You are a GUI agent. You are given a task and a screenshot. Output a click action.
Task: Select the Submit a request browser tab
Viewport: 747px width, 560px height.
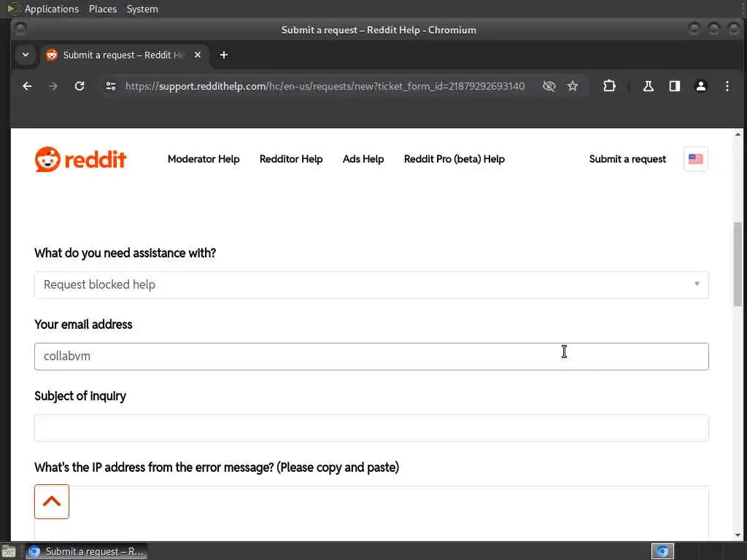point(124,55)
